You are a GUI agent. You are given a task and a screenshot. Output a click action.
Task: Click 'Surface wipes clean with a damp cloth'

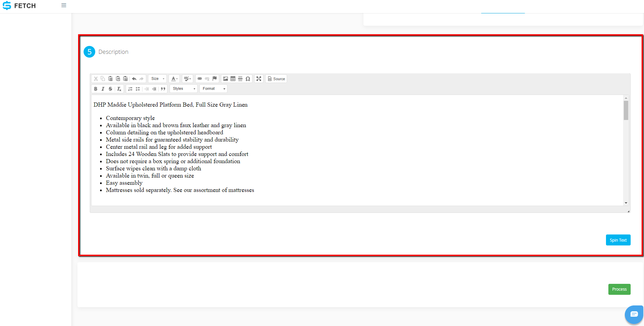[x=153, y=168]
